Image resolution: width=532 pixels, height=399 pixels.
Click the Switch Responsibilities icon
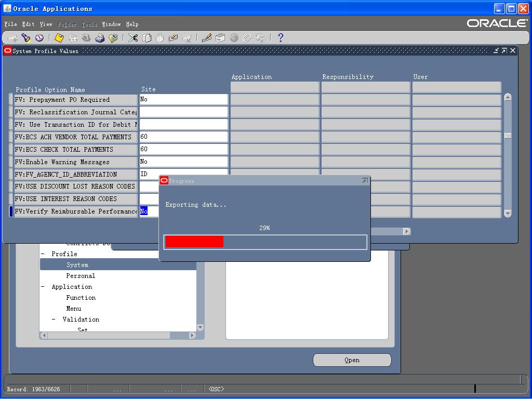86,38
